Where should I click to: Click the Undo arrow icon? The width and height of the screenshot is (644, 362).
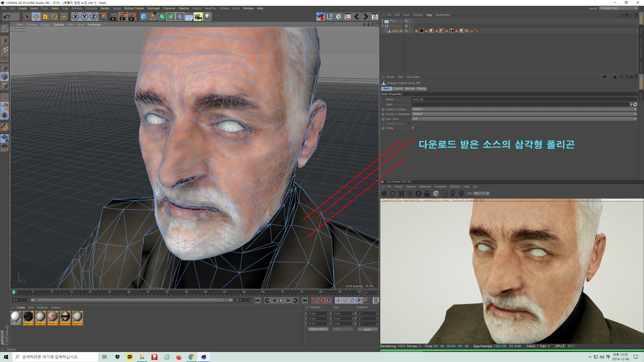coord(7,17)
